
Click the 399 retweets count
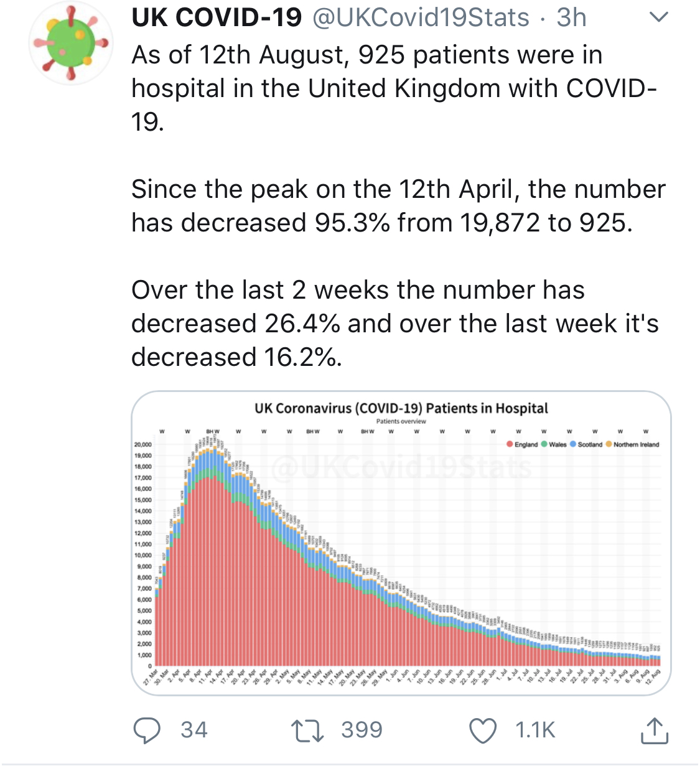pyautogui.click(x=362, y=730)
